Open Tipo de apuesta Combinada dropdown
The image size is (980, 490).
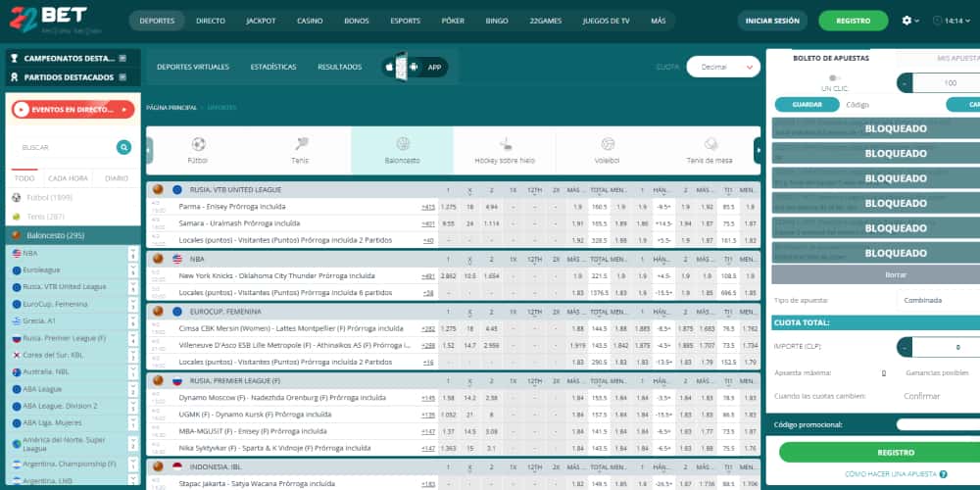click(938, 300)
